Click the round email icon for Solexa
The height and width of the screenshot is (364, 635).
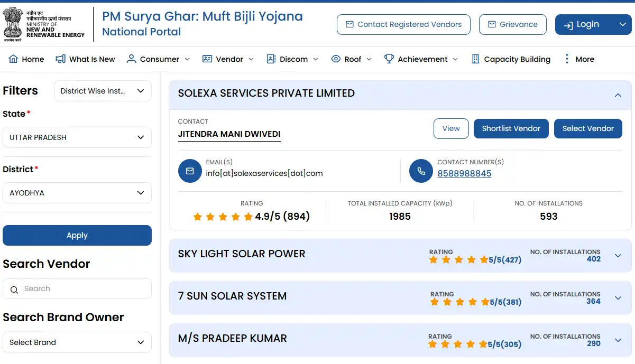(x=190, y=171)
